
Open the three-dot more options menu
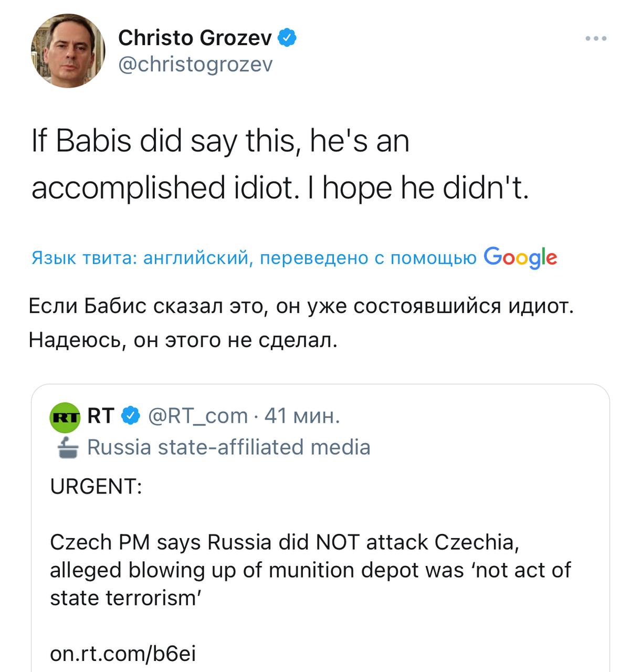coord(596,38)
